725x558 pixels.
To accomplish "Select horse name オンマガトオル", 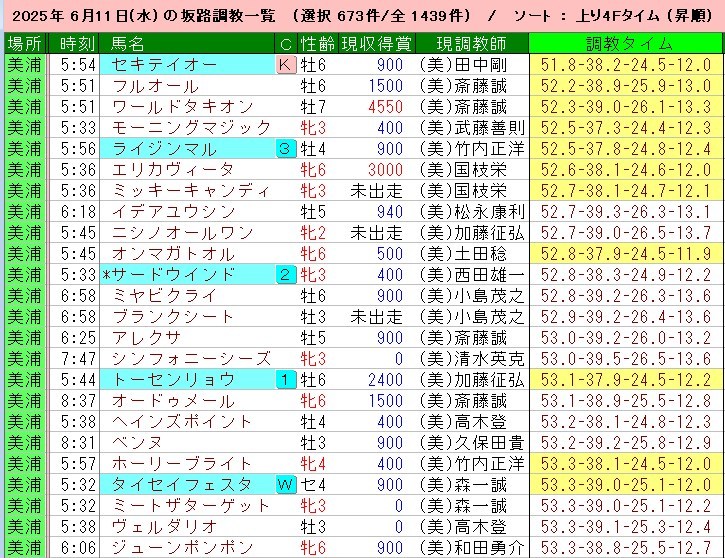I will coord(173,254).
